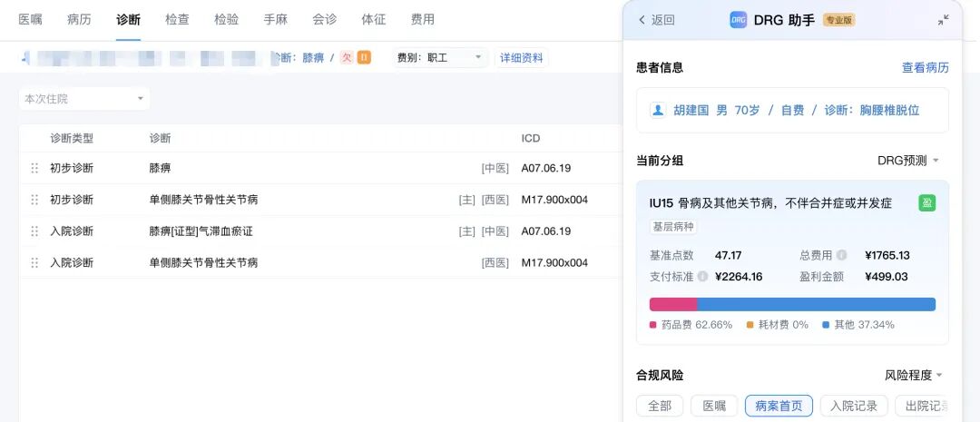Collapse the DRG assistant panel

pos(943,20)
